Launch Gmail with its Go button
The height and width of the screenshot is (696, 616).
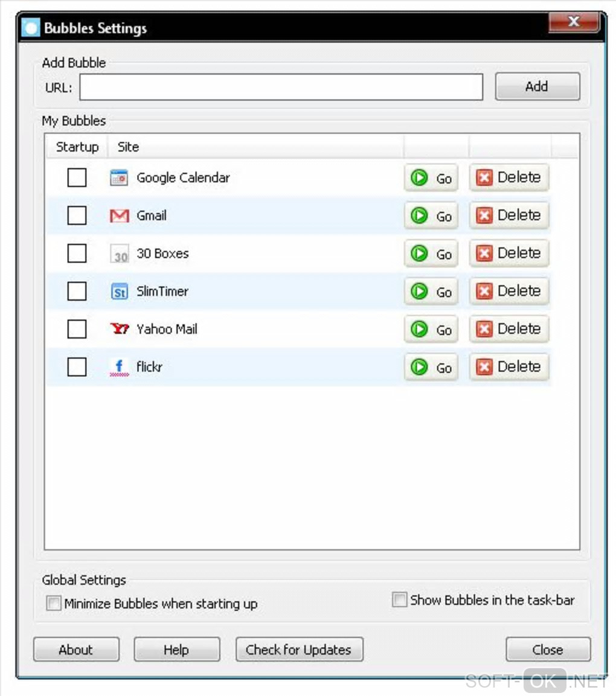[x=431, y=216]
